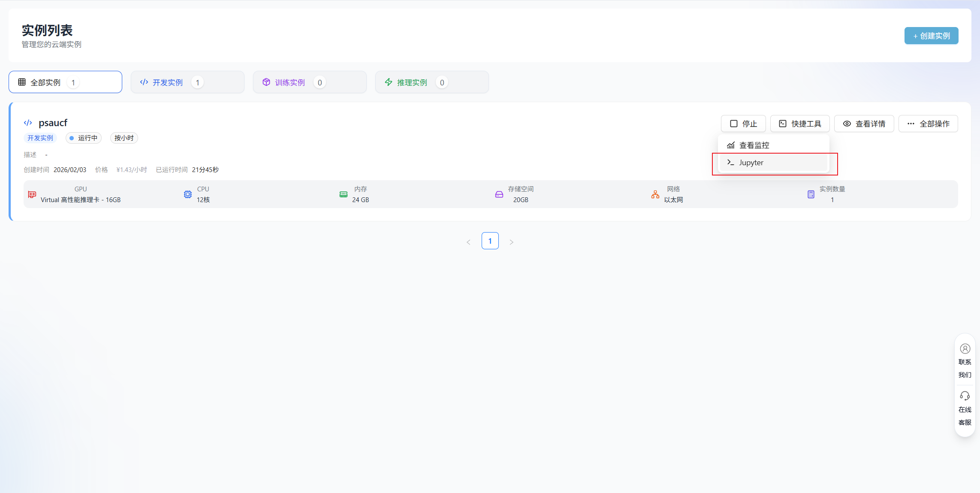Open the online customer service headset icon

pyautogui.click(x=965, y=396)
